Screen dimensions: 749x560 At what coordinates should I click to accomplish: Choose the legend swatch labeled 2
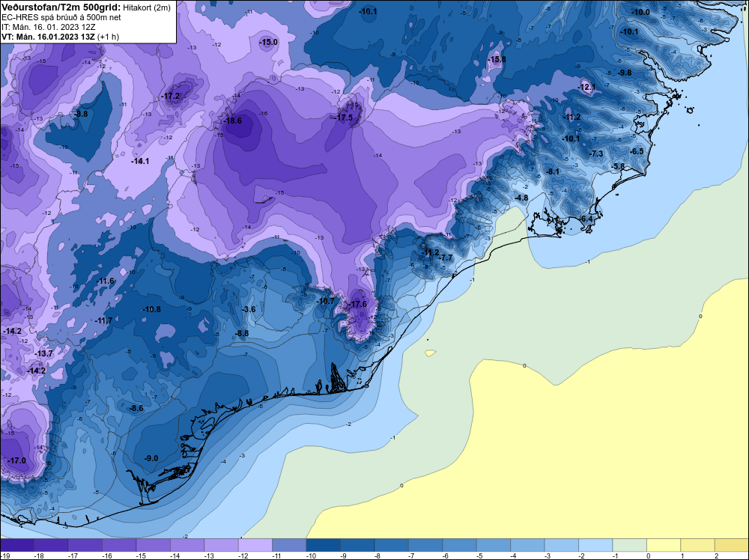(x=731, y=545)
